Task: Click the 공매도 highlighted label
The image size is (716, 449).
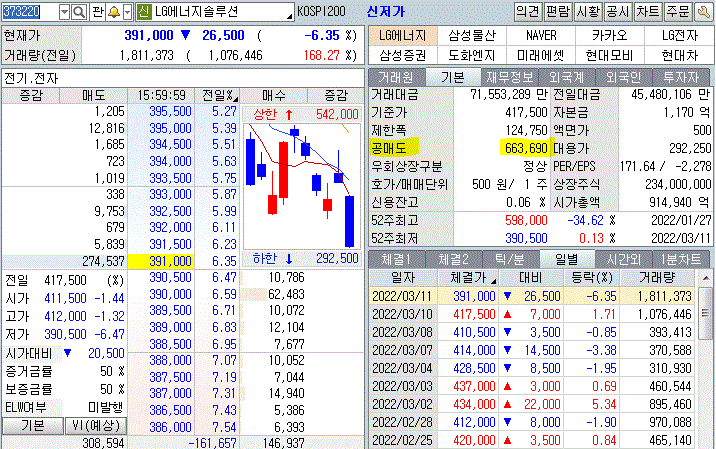Action: pyautogui.click(x=390, y=148)
